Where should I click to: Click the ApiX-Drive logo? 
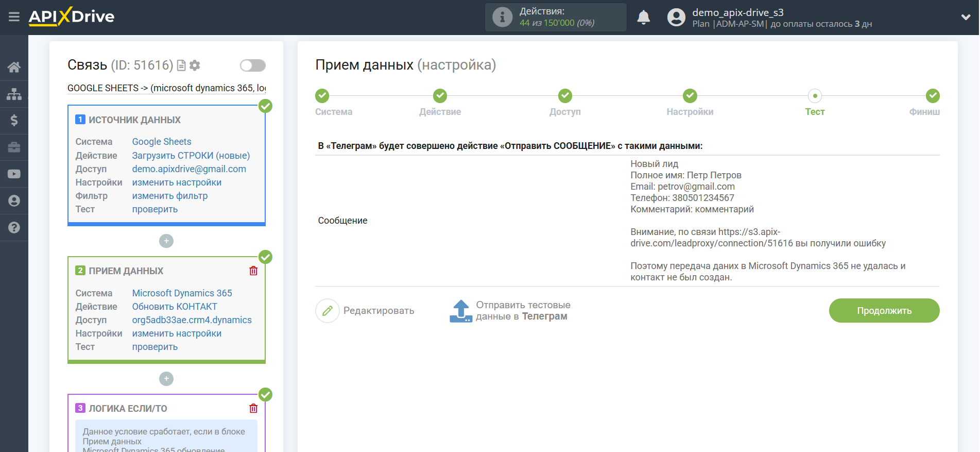pos(72,16)
